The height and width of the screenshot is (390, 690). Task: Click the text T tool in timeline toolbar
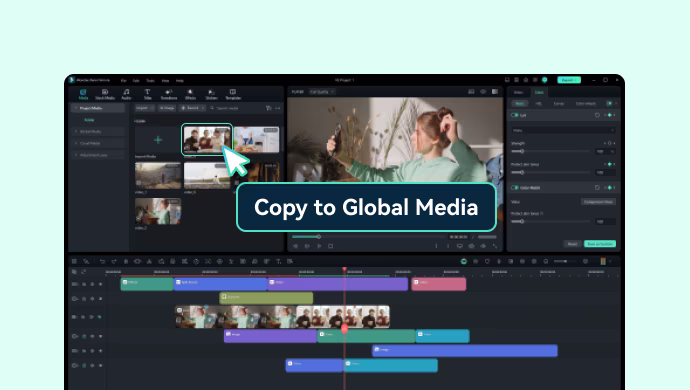(278, 261)
